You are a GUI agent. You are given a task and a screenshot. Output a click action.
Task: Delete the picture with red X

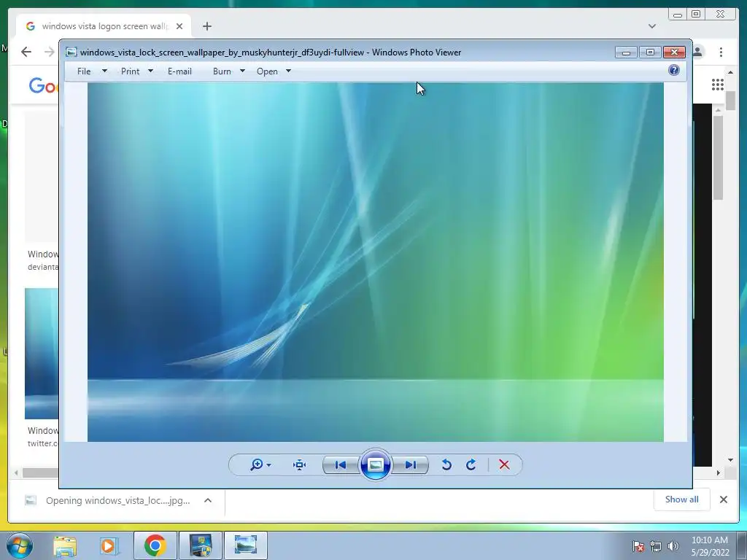pyautogui.click(x=504, y=464)
